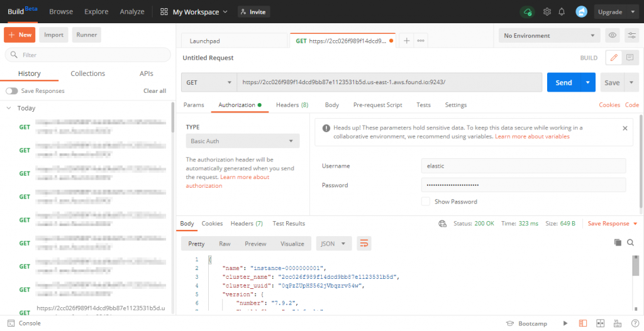Open the notifications bell
Screen dimensions: 644x331
[562, 12]
